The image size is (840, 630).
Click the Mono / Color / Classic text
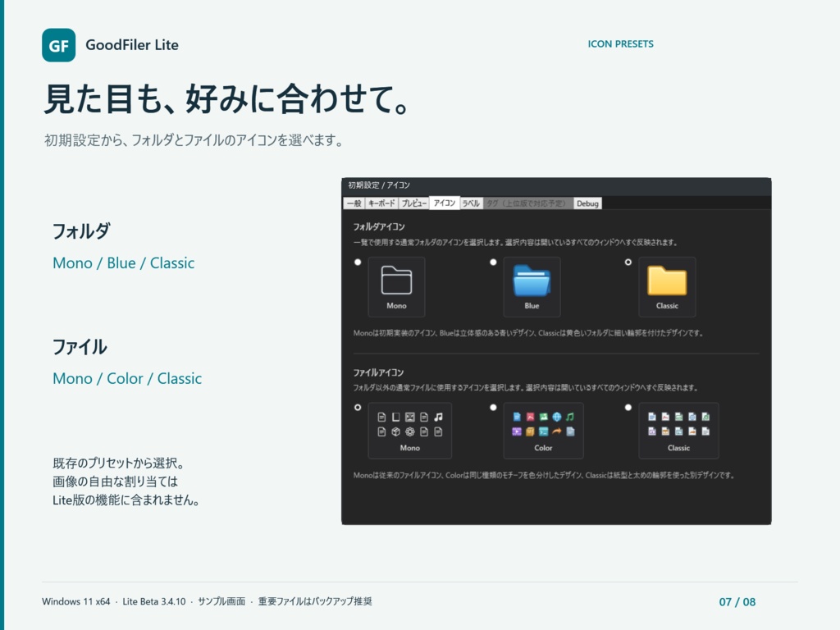[x=127, y=379]
